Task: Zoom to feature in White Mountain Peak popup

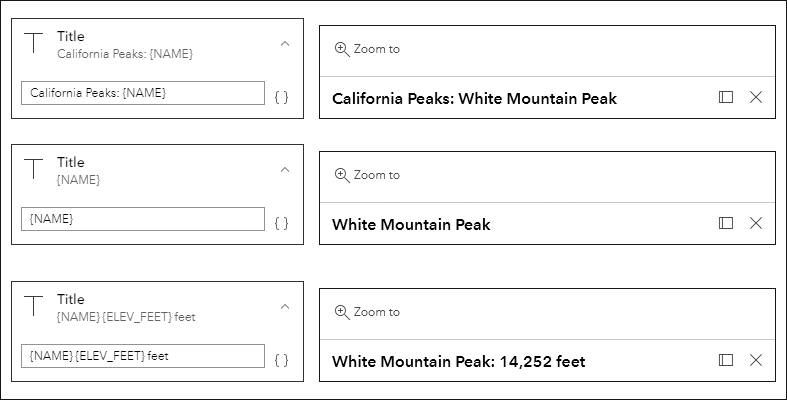Action: click(367, 174)
